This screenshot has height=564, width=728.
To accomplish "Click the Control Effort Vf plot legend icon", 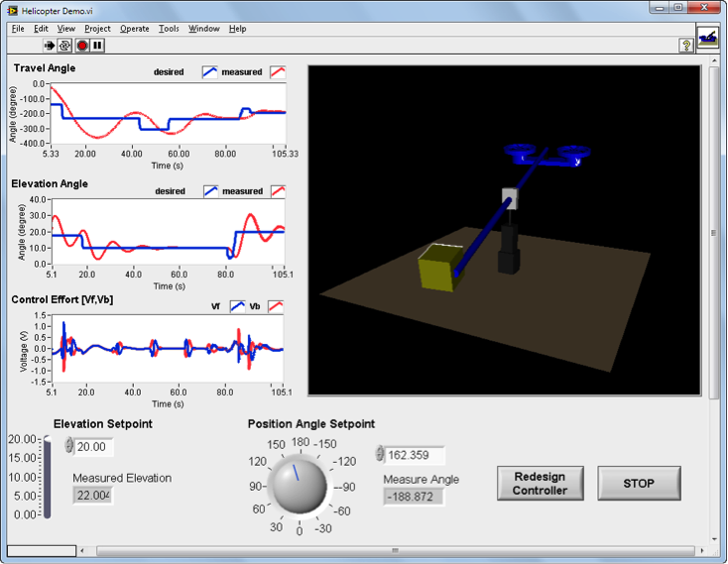I will pyautogui.click(x=238, y=307).
